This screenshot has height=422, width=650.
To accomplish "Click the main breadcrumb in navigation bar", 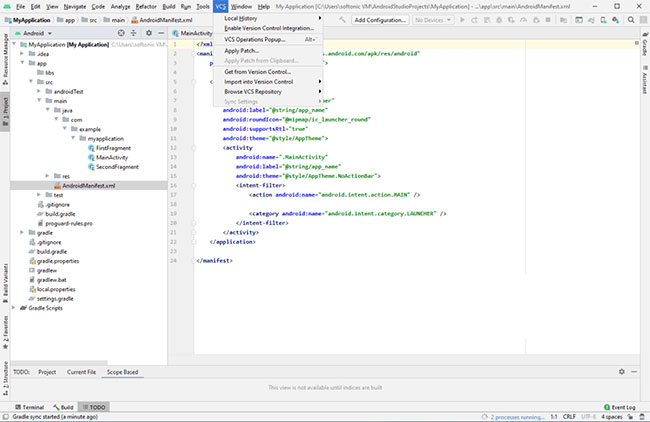I will (114, 20).
